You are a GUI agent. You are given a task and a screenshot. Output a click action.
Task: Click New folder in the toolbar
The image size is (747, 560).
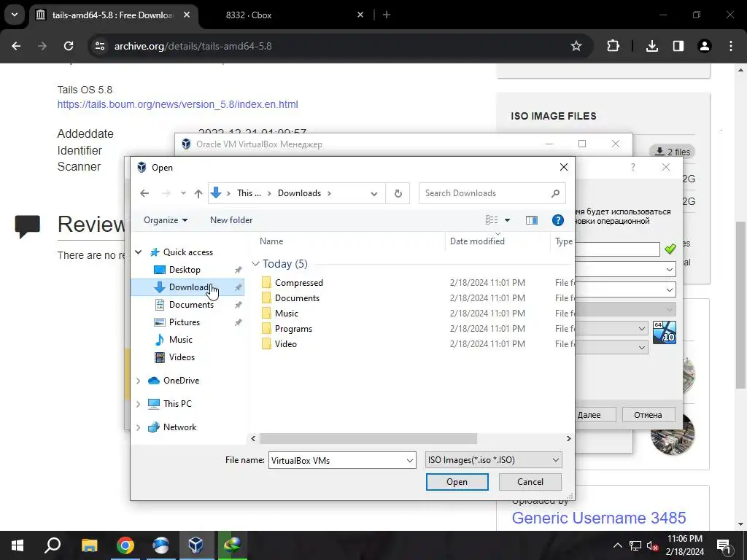click(231, 220)
